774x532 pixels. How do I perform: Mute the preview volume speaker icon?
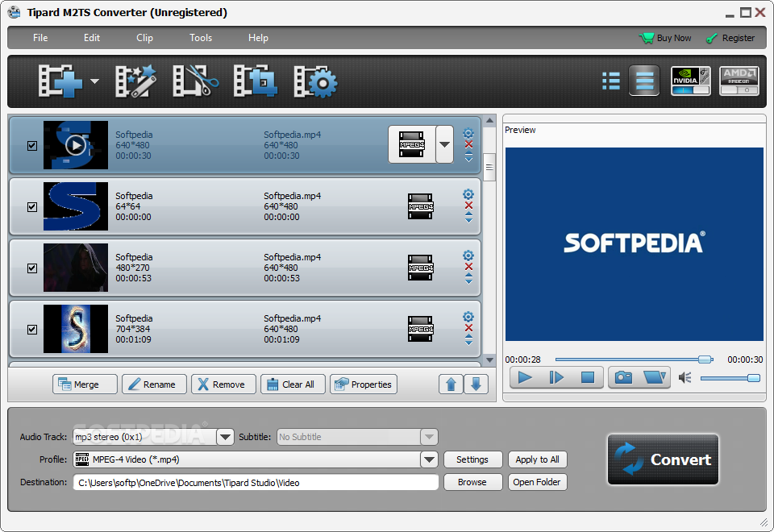point(685,378)
